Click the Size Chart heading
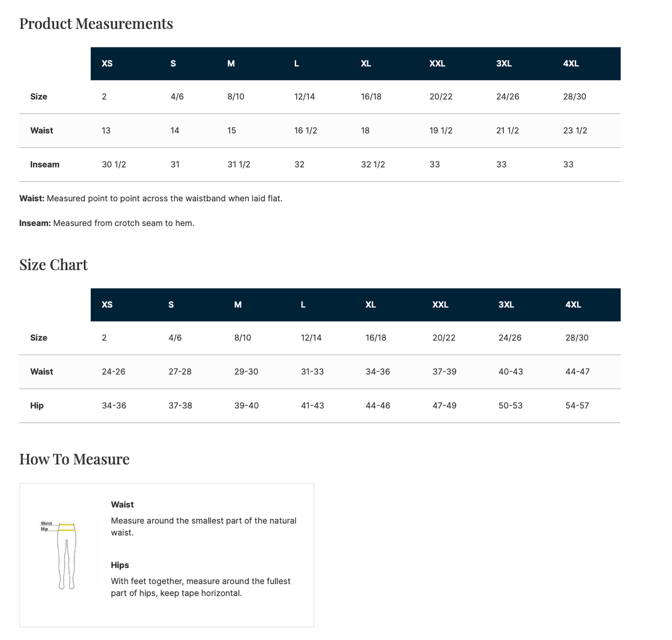The height and width of the screenshot is (640, 672). coord(53,265)
